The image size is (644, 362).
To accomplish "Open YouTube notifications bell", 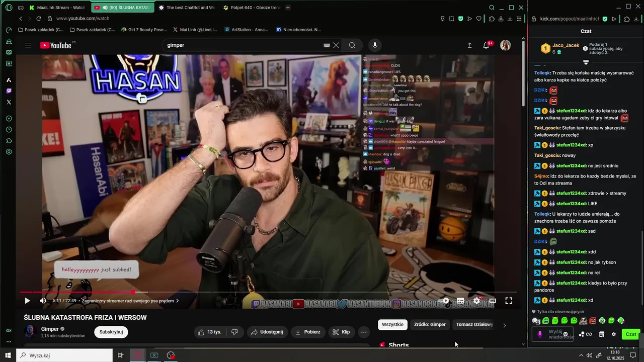I will (486, 45).
